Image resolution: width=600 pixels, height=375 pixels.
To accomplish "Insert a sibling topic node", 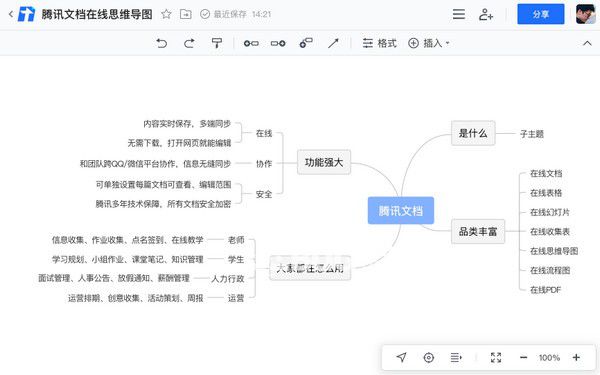I will click(x=251, y=43).
